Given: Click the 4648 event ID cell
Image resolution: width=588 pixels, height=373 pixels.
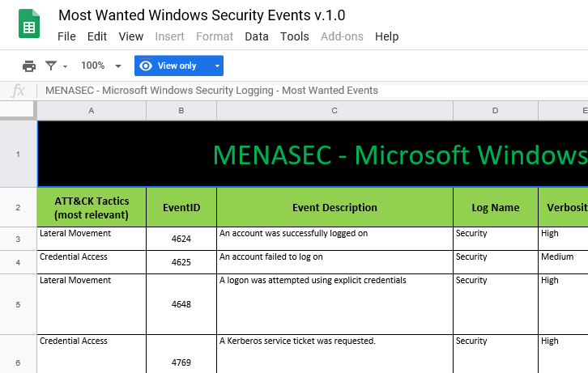Looking at the screenshot, I should [x=181, y=304].
